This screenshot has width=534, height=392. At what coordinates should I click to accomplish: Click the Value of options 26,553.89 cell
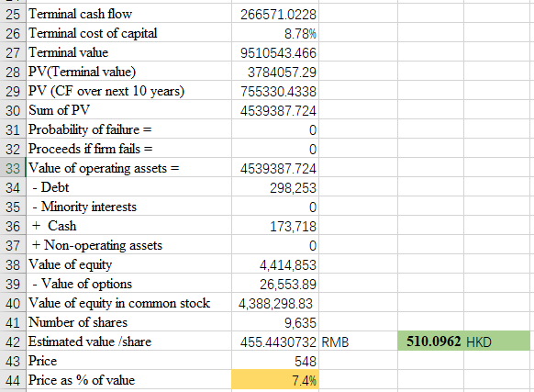[x=275, y=284]
